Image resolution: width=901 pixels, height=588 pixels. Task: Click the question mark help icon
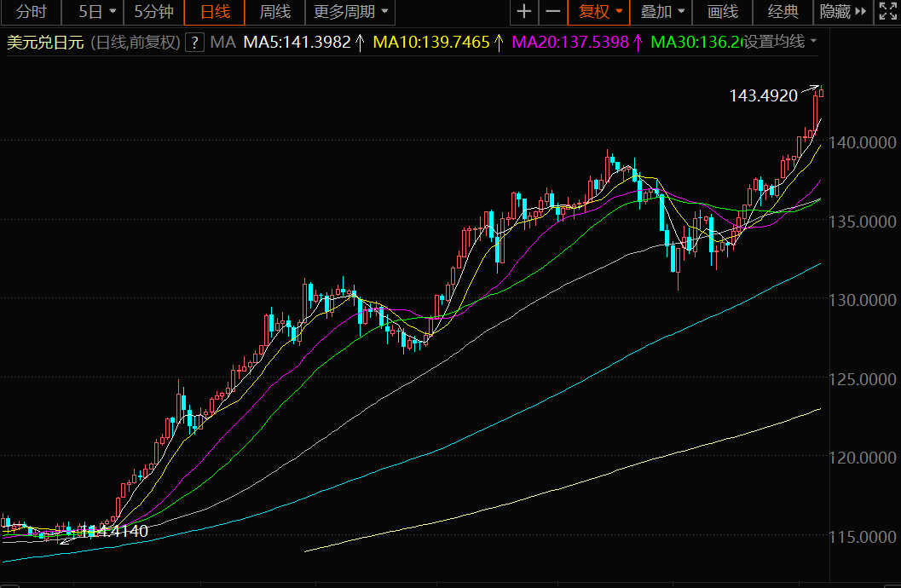click(x=195, y=42)
